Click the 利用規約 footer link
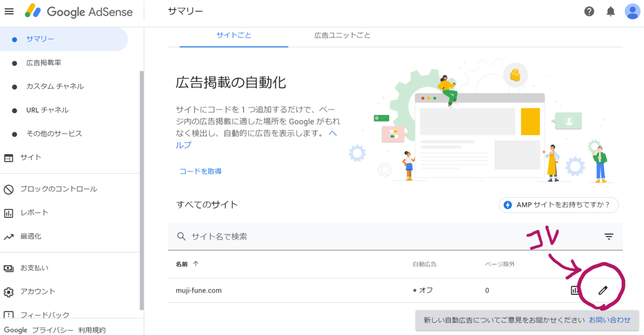 [92, 330]
